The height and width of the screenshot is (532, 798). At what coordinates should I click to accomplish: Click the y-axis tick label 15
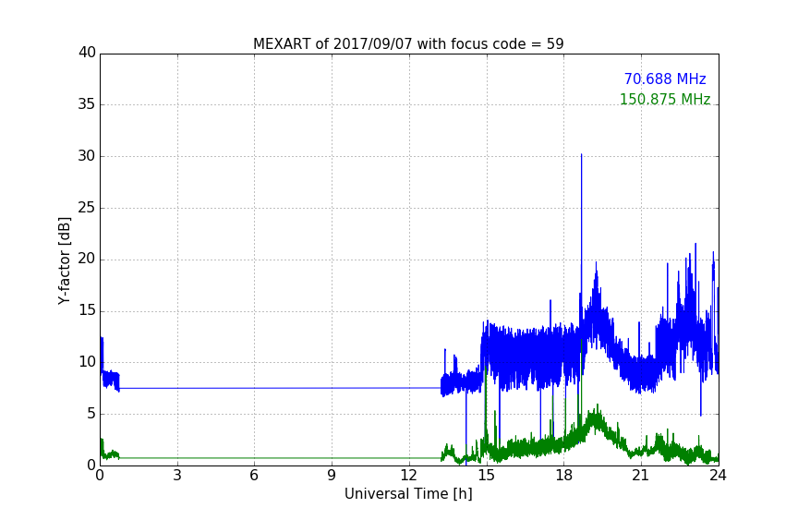click(87, 310)
